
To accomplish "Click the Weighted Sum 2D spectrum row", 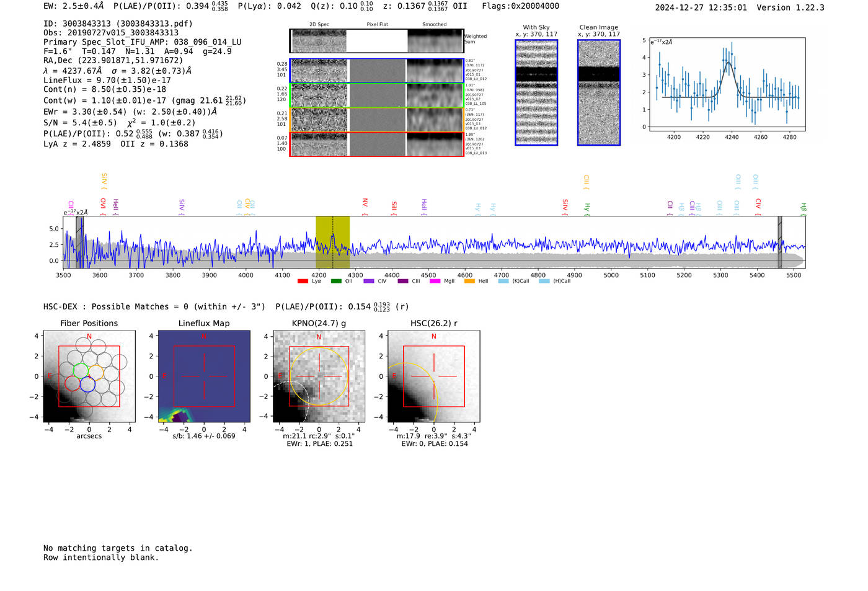I will (376, 41).
